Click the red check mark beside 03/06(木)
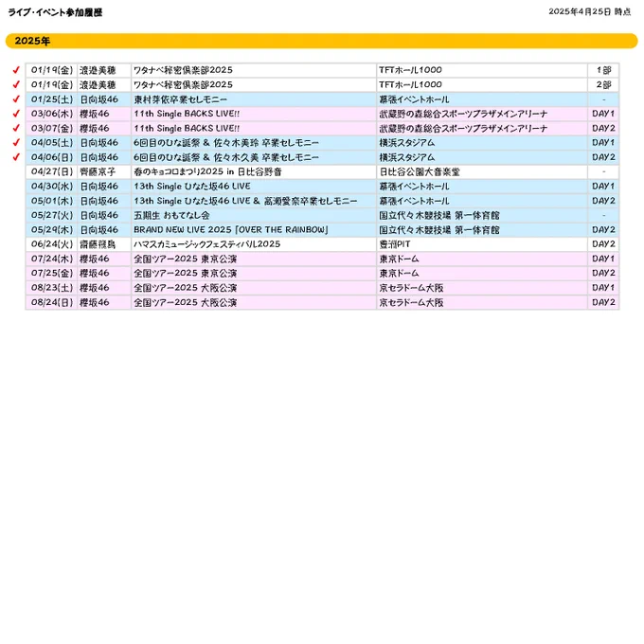Screen dimensions: 644x644 click(16, 114)
